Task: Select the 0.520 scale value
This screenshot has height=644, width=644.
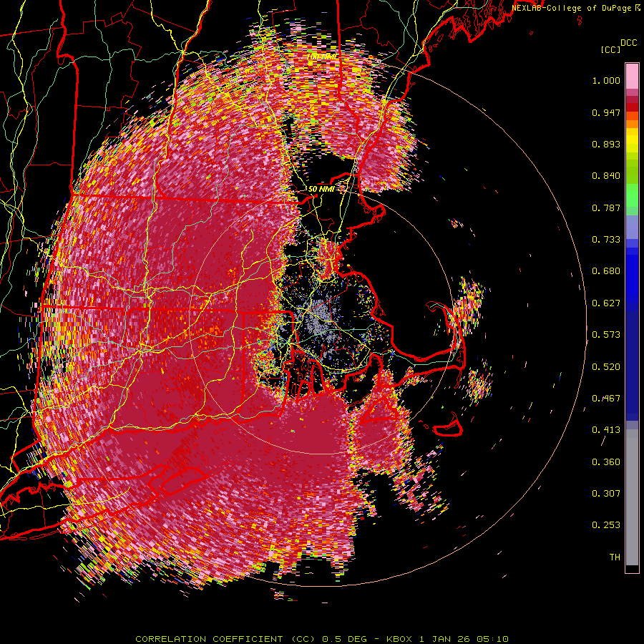Action: point(606,367)
